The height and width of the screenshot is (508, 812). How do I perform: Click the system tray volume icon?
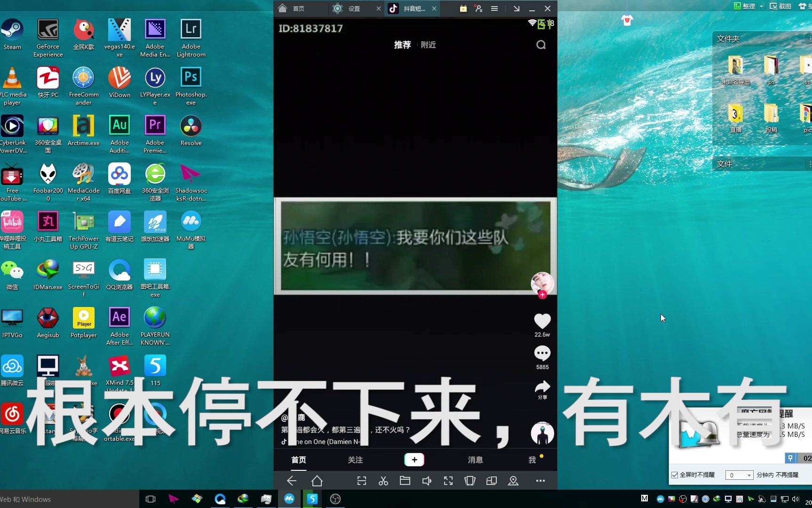coord(796,499)
